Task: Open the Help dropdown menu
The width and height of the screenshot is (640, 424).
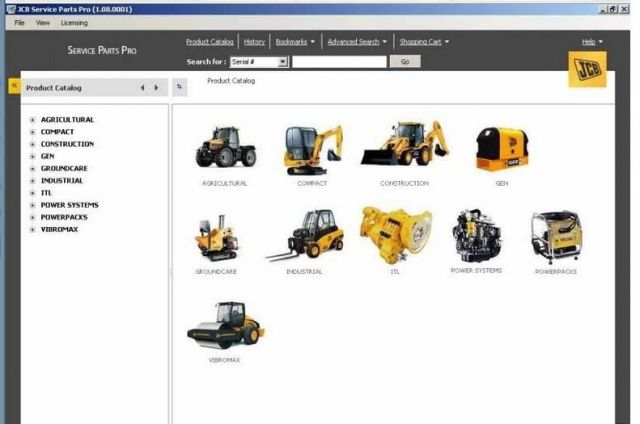Action: coord(592,42)
